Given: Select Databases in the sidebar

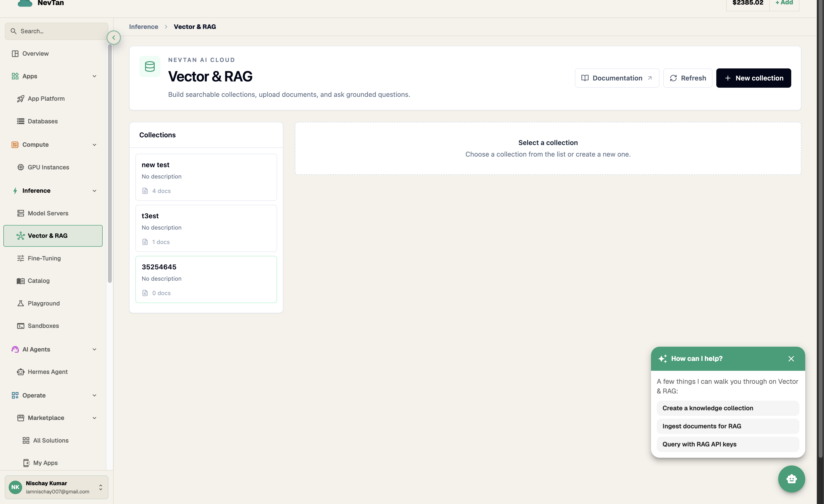Looking at the screenshot, I should click(53, 121).
